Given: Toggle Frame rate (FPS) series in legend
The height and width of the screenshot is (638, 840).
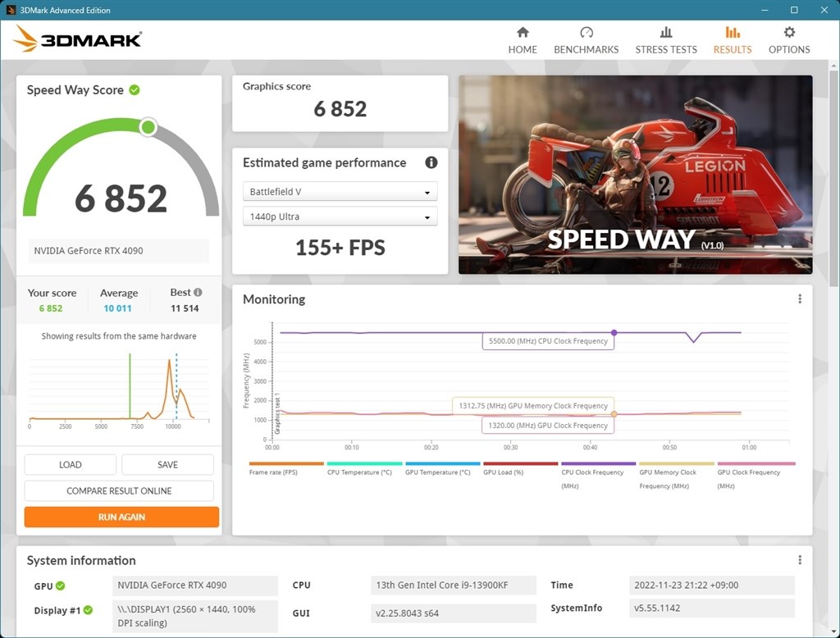Looking at the screenshot, I should pyautogui.click(x=286, y=468).
